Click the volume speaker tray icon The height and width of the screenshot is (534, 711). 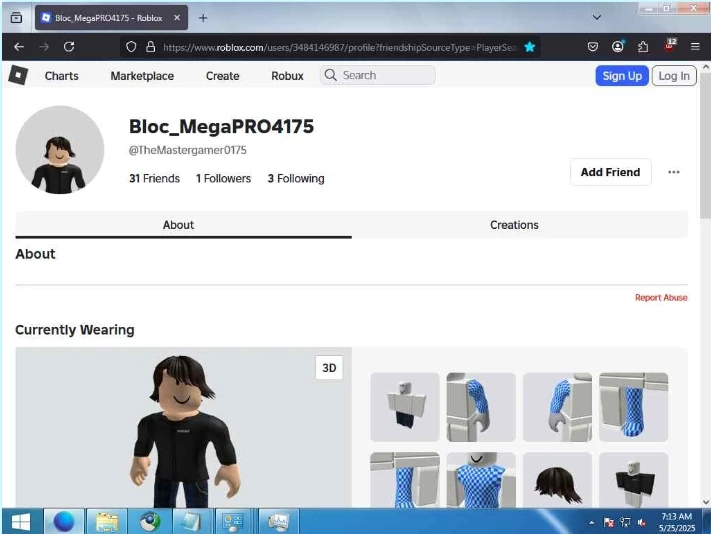641,523
